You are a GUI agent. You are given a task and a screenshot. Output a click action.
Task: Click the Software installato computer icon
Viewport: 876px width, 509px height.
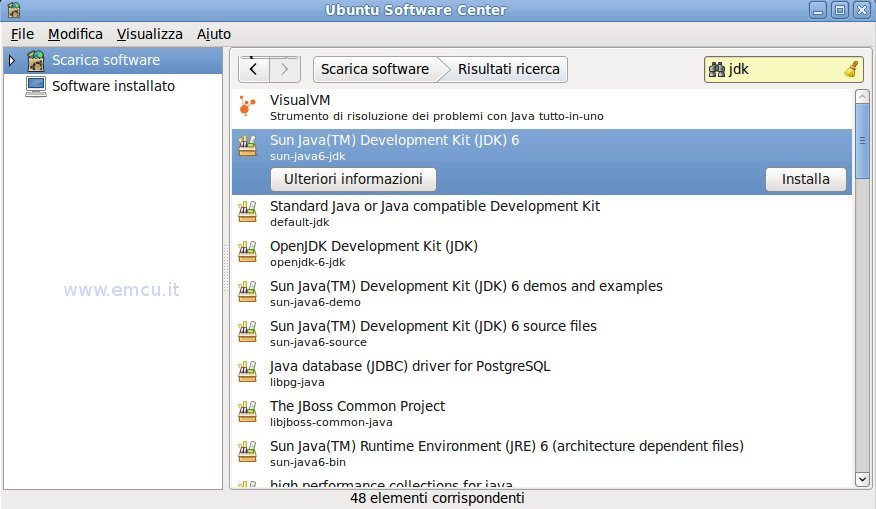(x=36, y=87)
